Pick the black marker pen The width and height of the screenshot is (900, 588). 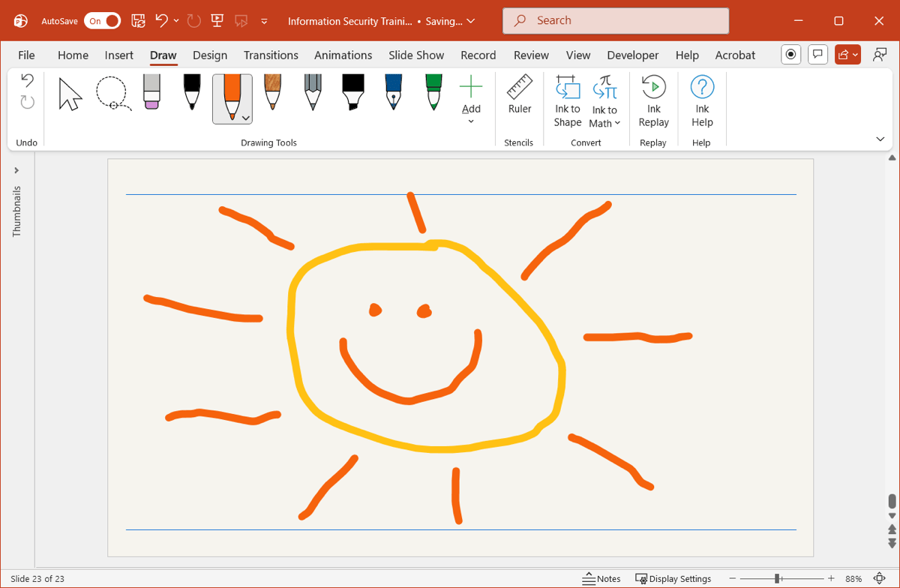[353, 93]
